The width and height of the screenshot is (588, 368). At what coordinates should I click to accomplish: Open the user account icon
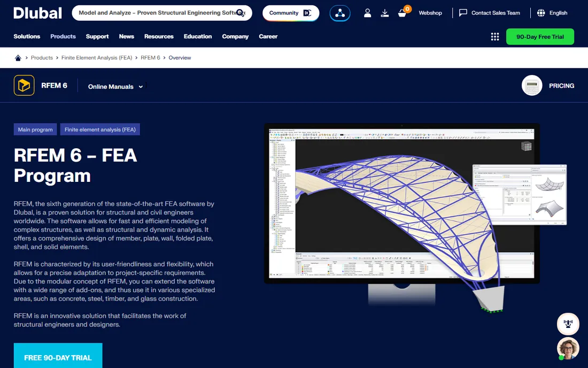coord(368,13)
